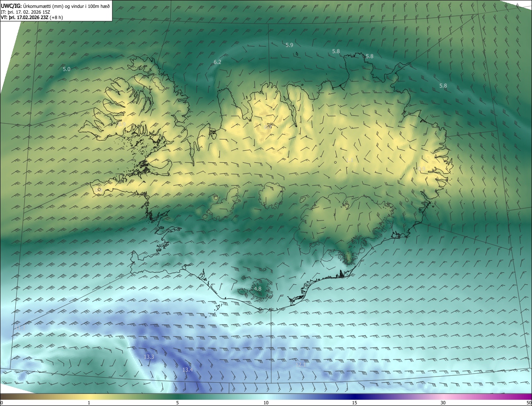
Task: Pick the pale yellow colorbar segment above 1
Action: point(89,396)
